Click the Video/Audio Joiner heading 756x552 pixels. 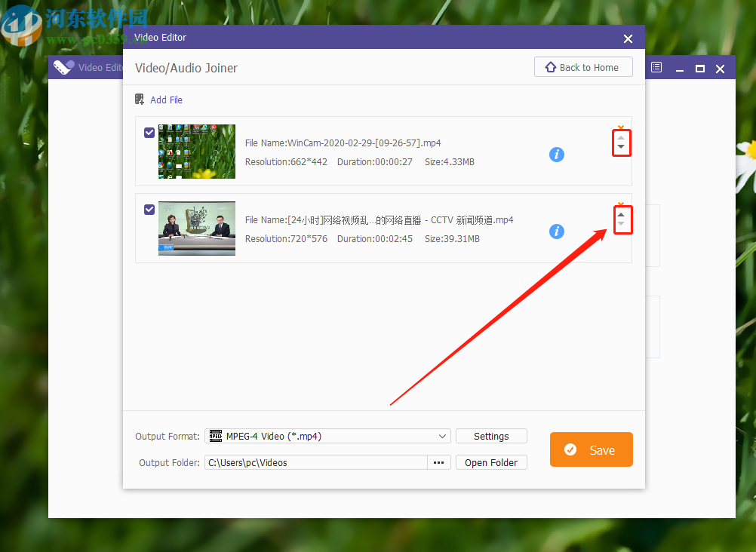[186, 68]
